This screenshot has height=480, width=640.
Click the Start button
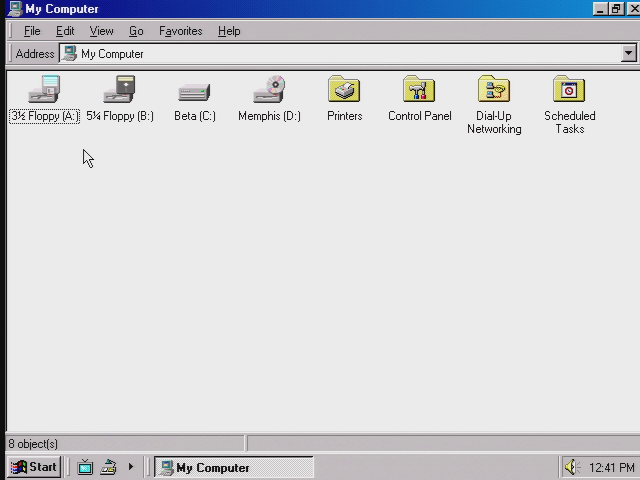[34, 467]
